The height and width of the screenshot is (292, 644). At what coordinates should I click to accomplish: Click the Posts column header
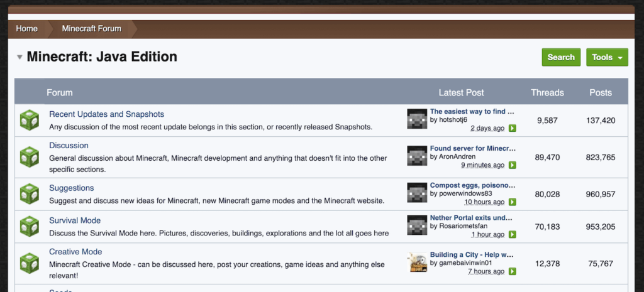(601, 93)
